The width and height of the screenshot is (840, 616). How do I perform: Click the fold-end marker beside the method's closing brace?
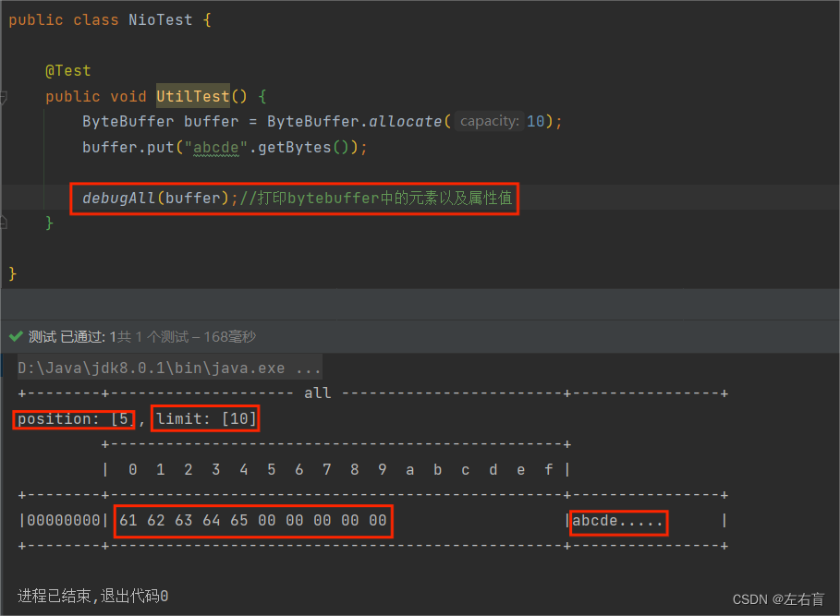coord(3,222)
